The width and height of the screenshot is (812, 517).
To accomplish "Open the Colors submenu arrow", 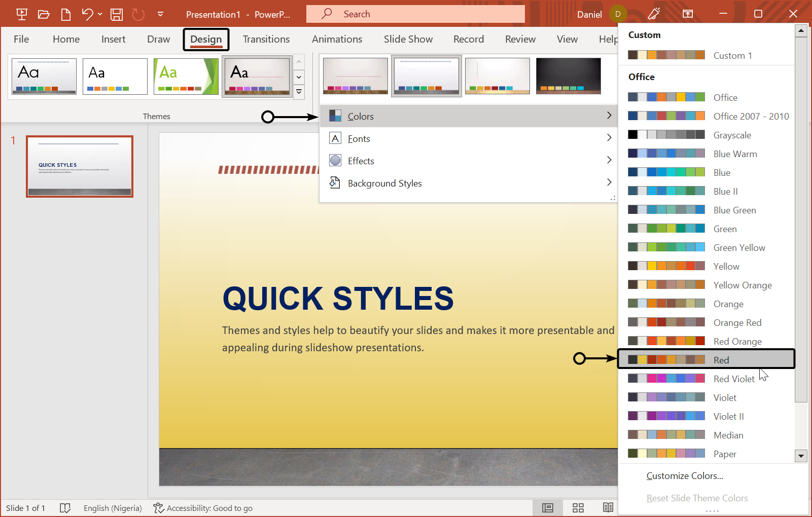I will pyautogui.click(x=609, y=116).
